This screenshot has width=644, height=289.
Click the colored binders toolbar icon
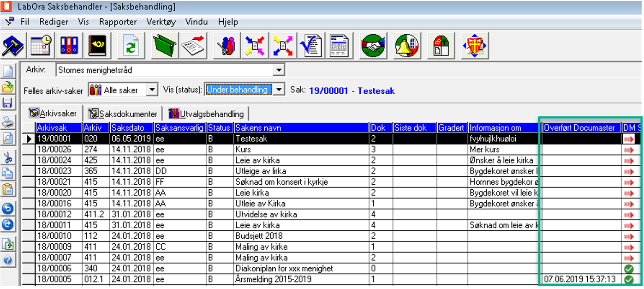69,46
